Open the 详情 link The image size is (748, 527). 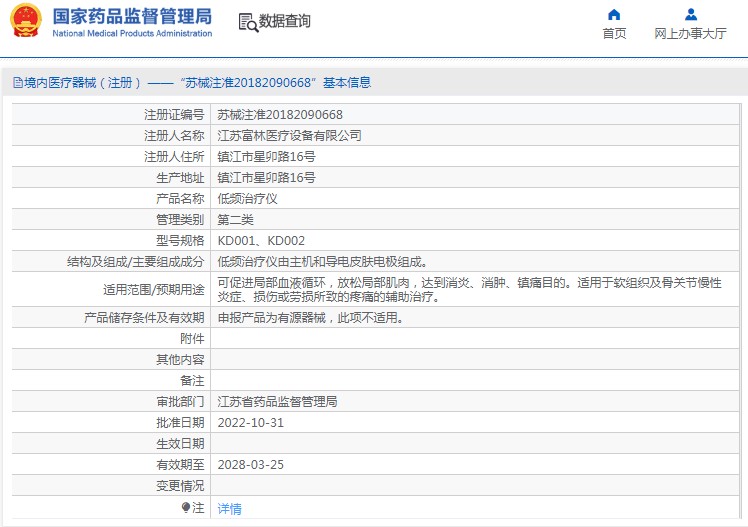point(229,509)
